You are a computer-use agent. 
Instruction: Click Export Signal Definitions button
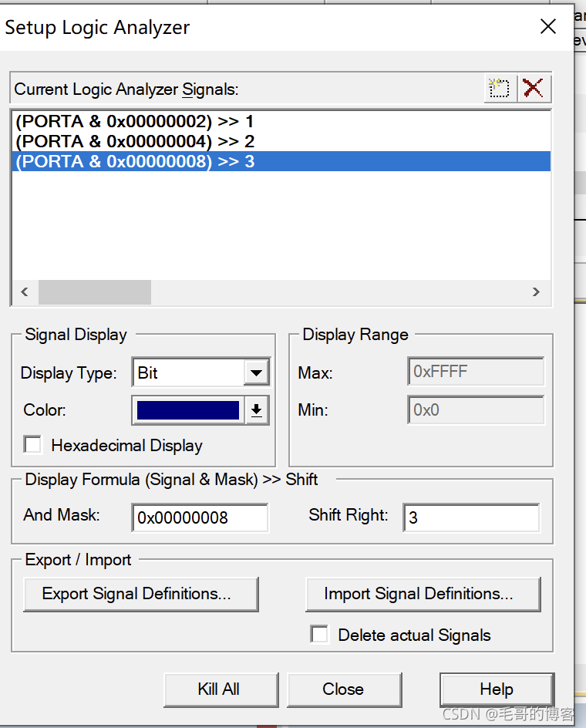[x=140, y=595]
